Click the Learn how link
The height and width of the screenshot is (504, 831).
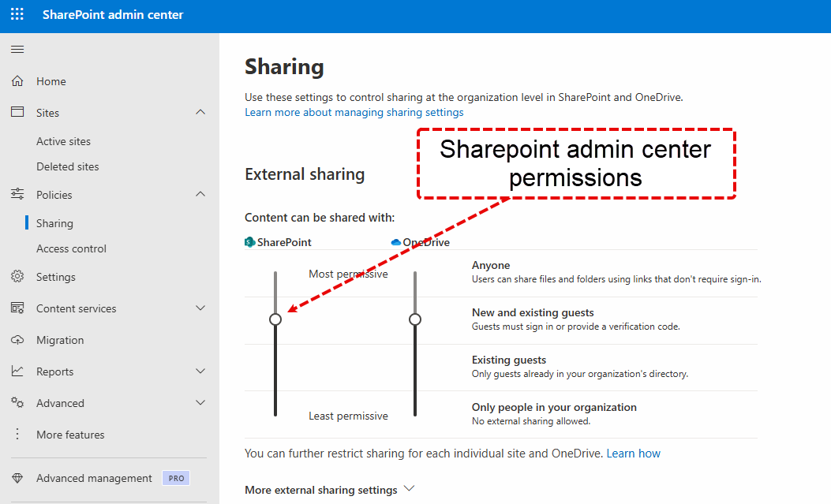pyautogui.click(x=634, y=452)
